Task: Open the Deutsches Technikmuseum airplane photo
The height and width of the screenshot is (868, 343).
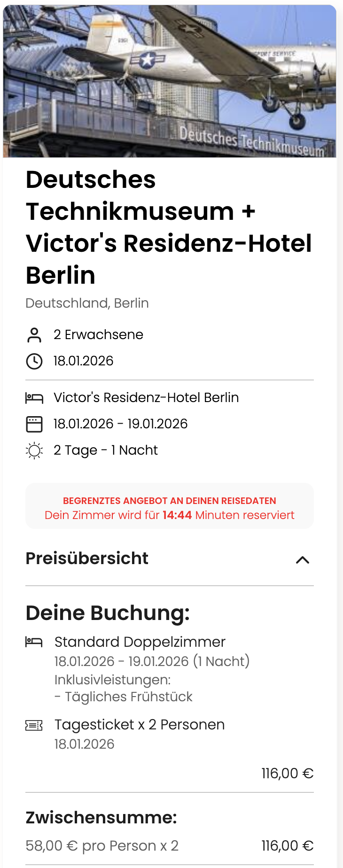Action: pyautogui.click(x=170, y=81)
